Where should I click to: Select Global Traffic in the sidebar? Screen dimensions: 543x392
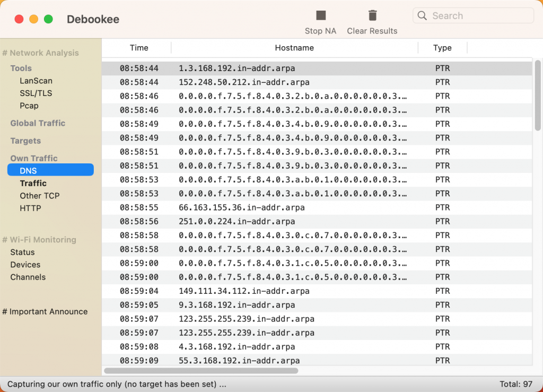pyautogui.click(x=38, y=123)
